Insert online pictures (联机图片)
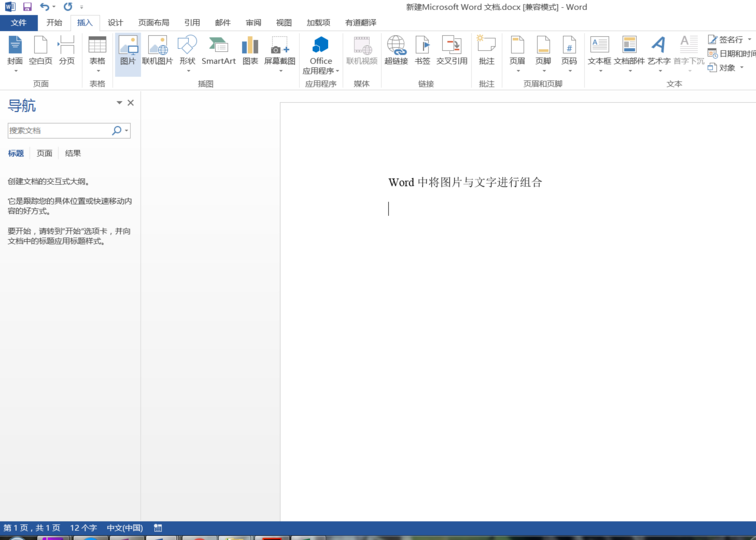The image size is (756, 540). [x=157, y=51]
